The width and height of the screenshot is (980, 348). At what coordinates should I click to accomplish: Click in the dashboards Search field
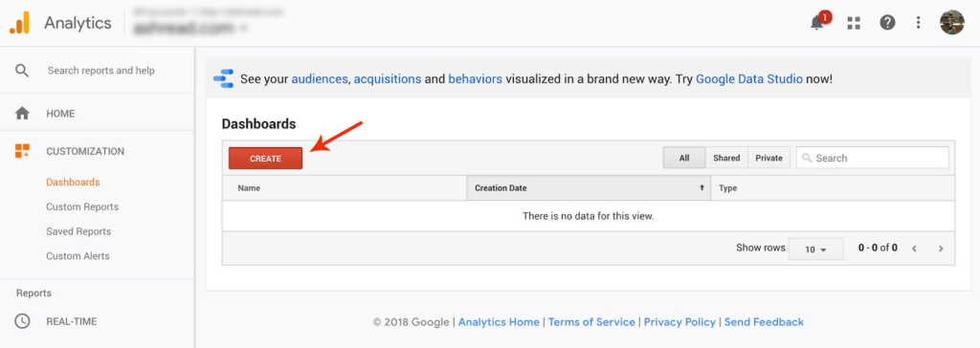(x=873, y=158)
